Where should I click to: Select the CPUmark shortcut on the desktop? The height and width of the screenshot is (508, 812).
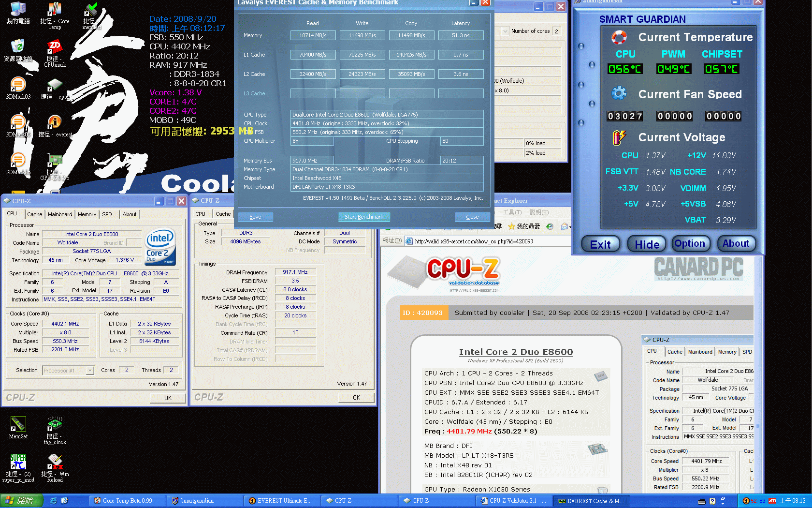[x=55, y=53]
